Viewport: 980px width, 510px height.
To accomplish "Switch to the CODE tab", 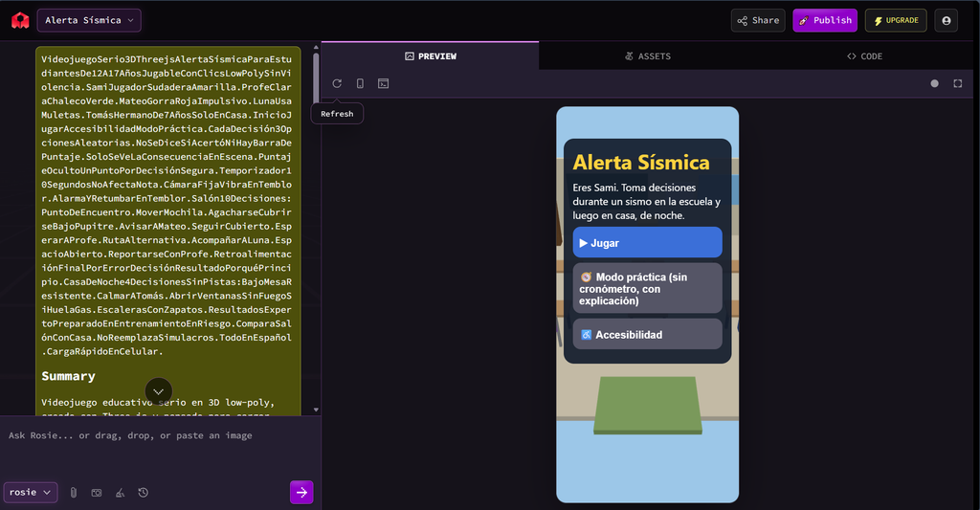I will [864, 56].
